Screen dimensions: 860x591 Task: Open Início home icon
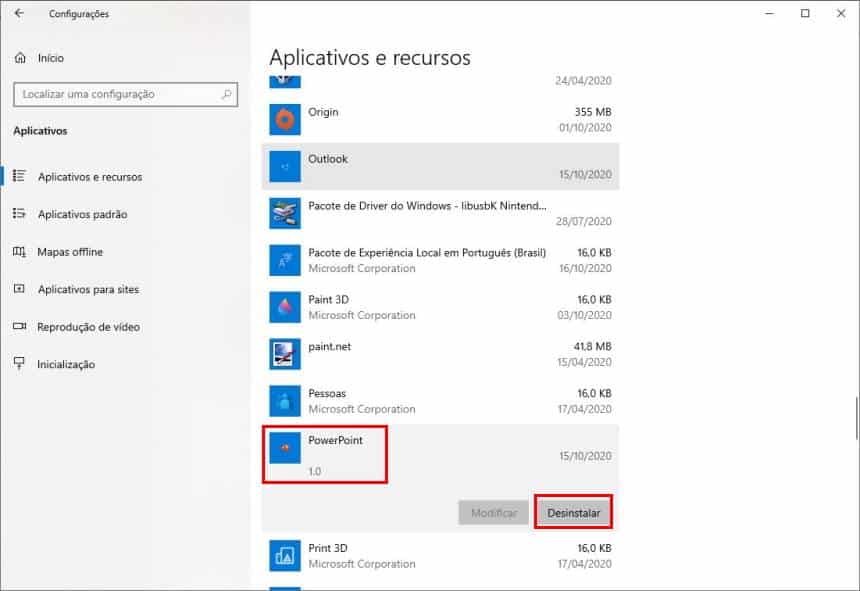20,58
